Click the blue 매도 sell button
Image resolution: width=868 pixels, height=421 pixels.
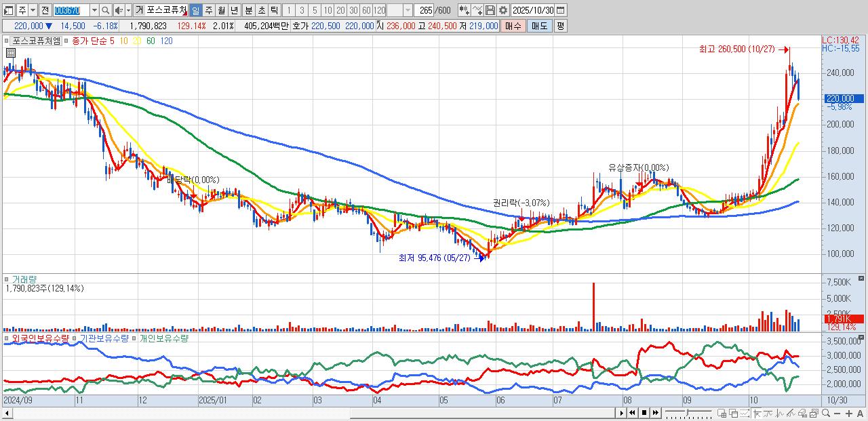(x=540, y=26)
